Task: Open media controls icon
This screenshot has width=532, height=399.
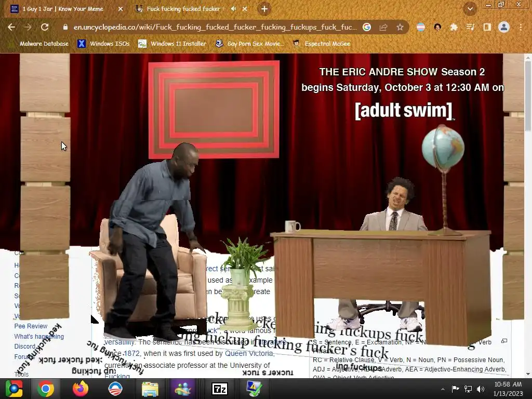Action: (x=470, y=27)
